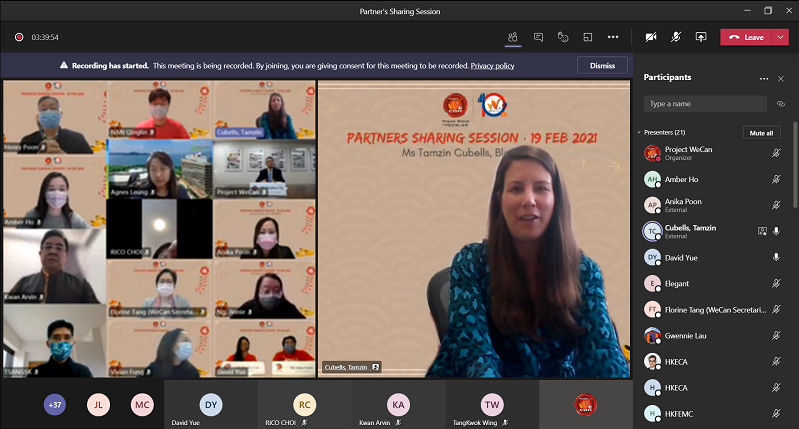Open the Leave button dropdown arrow
The width and height of the screenshot is (799, 429).
point(778,37)
